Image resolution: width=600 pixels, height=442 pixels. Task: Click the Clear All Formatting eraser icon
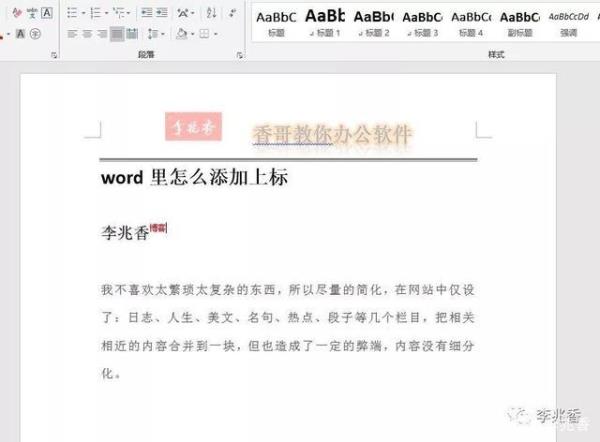tap(17, 13)
